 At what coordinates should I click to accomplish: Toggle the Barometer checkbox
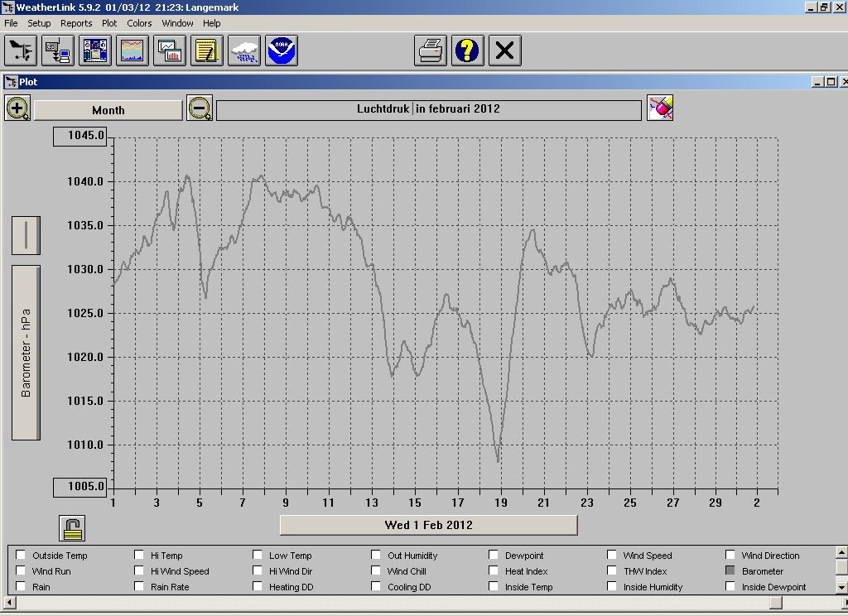point(730,571)
